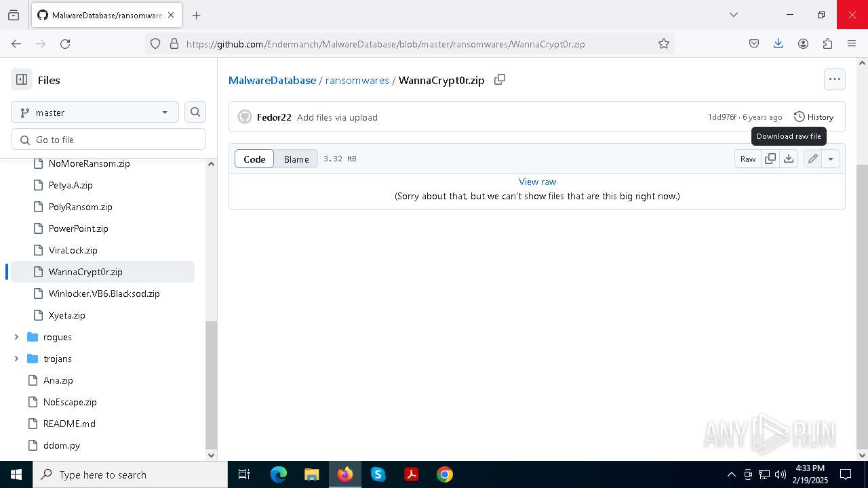Copy file path icon next to WannaCrypt0r.zip
This screenshot has width=868, height=488.
[x=500, y=79]
